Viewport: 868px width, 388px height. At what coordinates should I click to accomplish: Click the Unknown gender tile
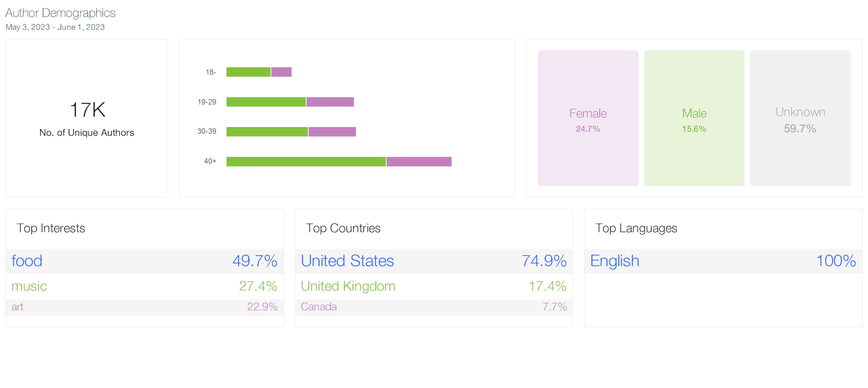point(800,118)
